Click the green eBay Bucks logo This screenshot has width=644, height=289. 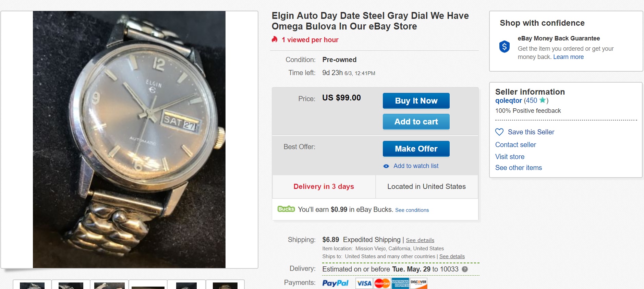tap(286, 209)
